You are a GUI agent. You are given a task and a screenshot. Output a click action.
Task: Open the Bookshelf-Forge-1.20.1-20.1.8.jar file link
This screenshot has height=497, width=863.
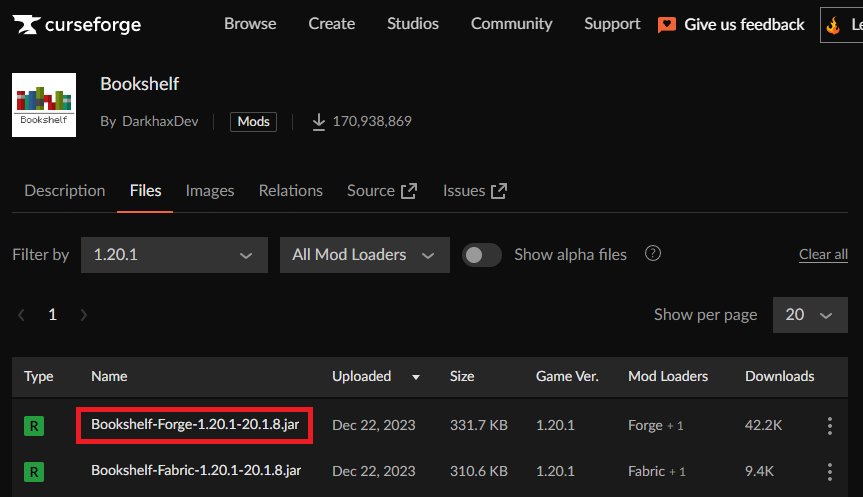pyautogui.click(x=194, y=425)
